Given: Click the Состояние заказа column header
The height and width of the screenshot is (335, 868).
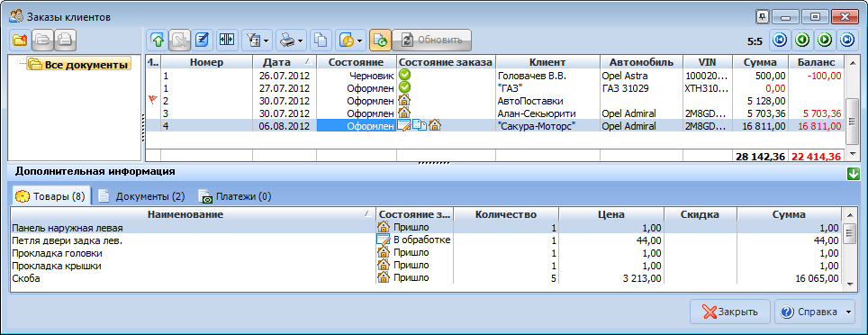Looking at the screenshot, I should coord(447,62).
